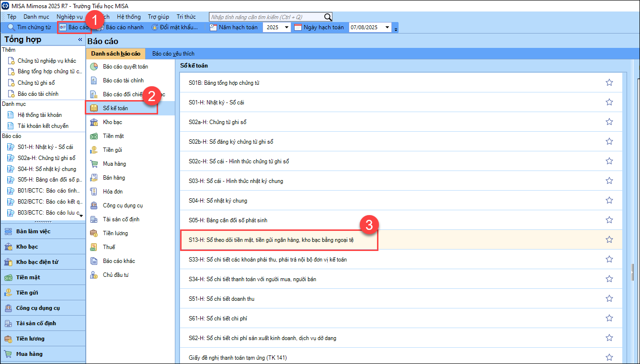Open Tài khoản kết chuyển in Danh mục

click(43, 126)
